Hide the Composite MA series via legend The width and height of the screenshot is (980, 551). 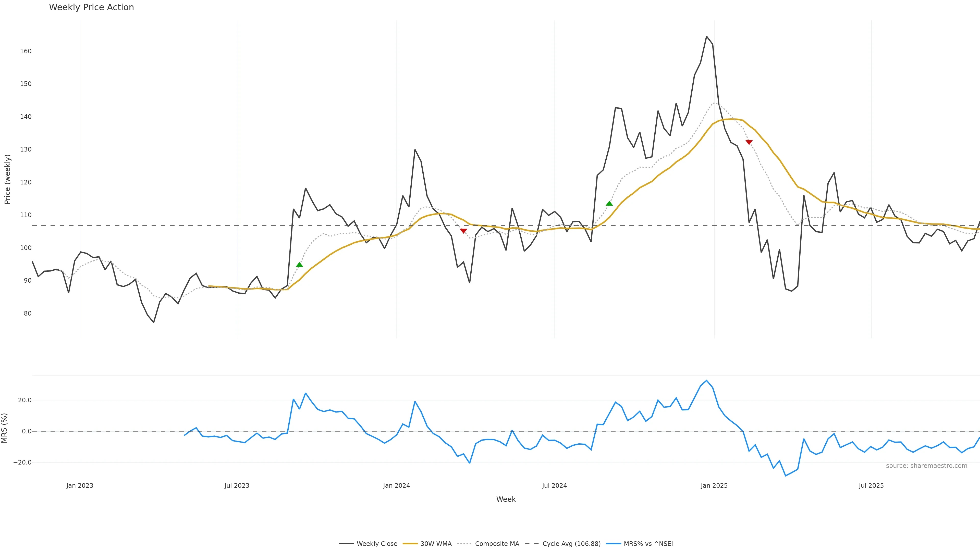497,544
